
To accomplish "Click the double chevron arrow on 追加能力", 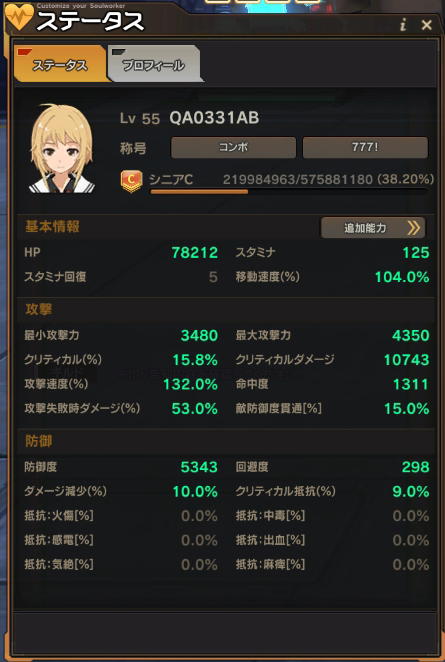I will 414,228.
